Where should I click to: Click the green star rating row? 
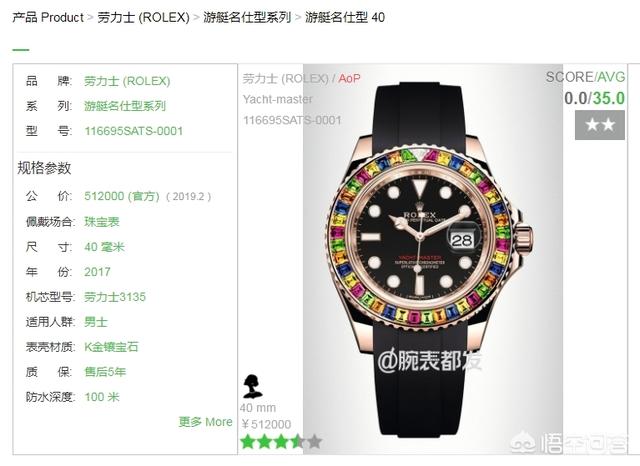pos(281,442)
